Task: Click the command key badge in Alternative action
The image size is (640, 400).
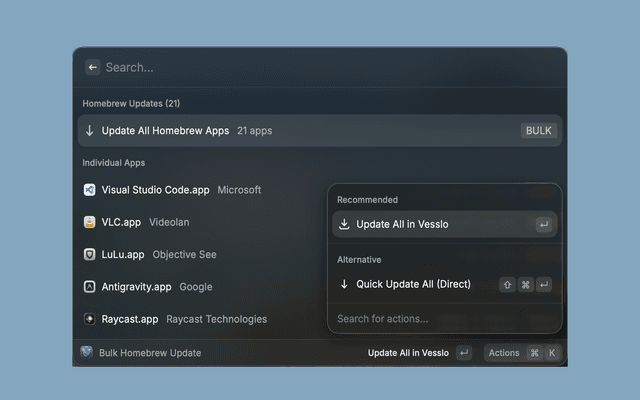Action: [526, 284]
